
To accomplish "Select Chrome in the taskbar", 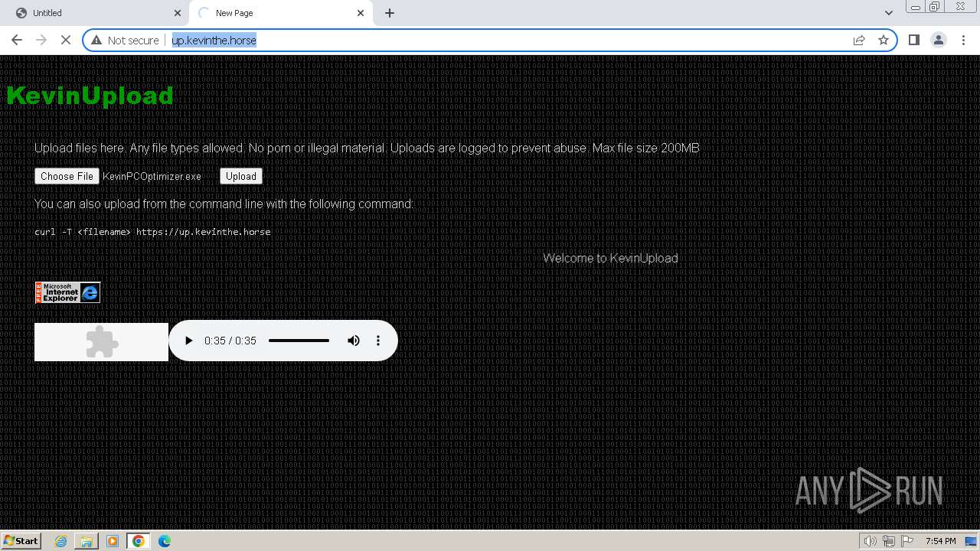I will pos(139,541).
